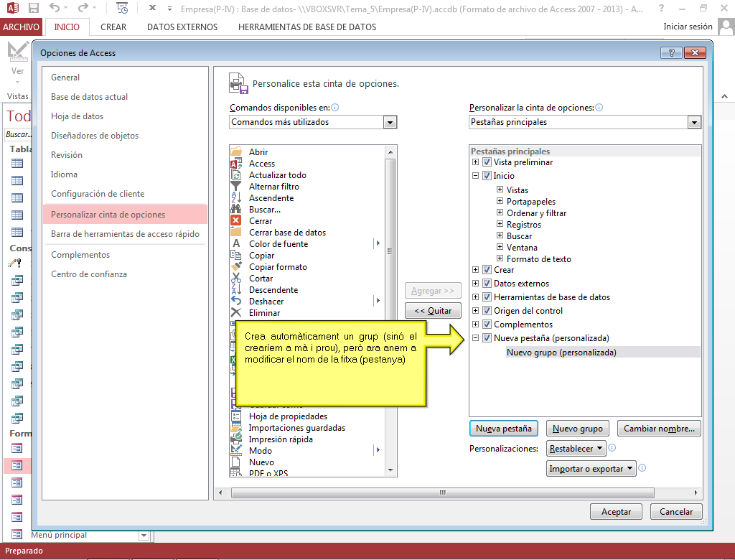This screenshot has width=735, height=560.
Task: Select Barra de herramientas de acceso rápido
Action: click(x=125, y=233)
